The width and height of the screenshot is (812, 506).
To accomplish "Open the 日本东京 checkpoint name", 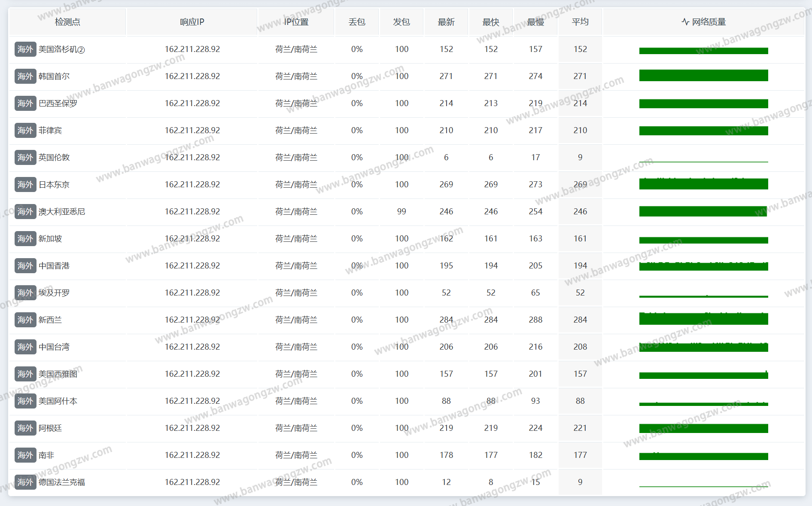I will [x=54, y=185].
